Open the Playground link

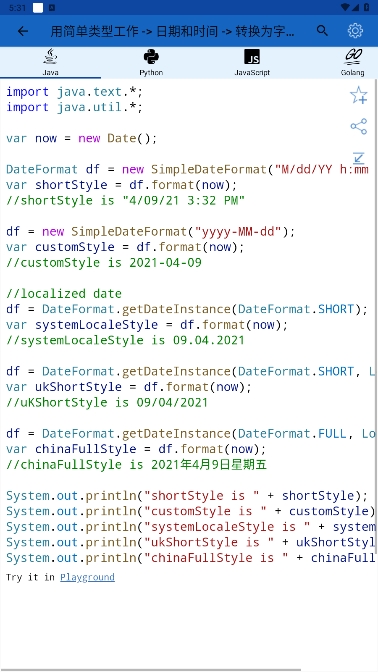(87, 577)
